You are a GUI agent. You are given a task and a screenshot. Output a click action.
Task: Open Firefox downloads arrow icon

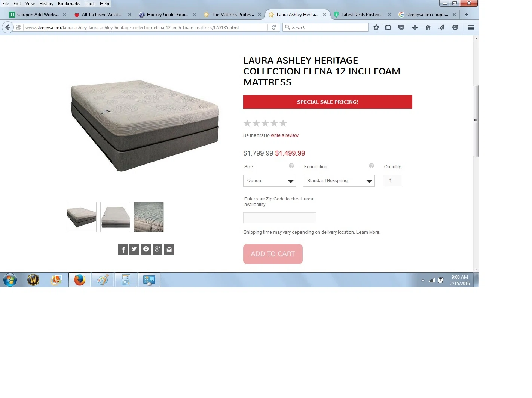415,27
